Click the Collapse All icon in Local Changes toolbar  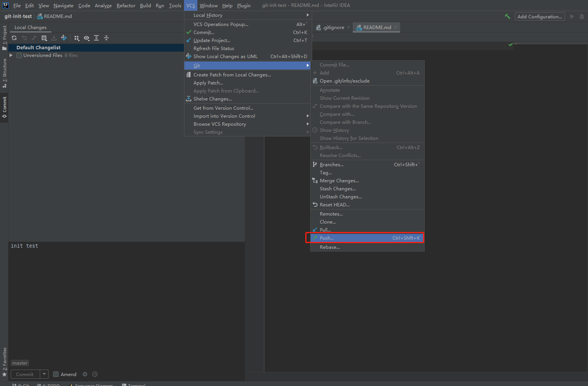[x=106, y=38]
